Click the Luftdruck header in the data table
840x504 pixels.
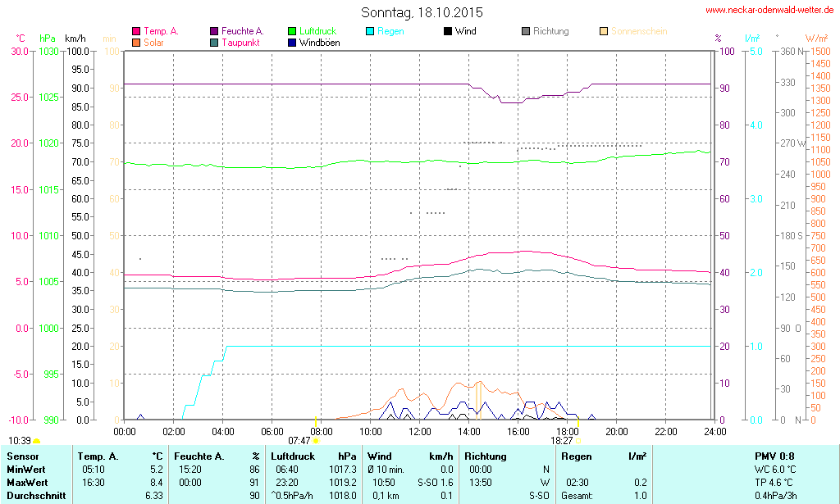tap(292, 456)
